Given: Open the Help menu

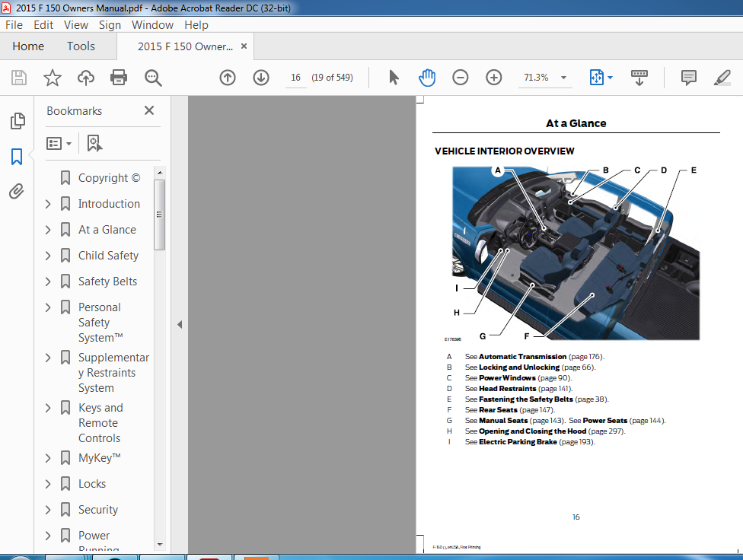Looking at the screenshot, I should pyautogui.click(x=196, y=24).
